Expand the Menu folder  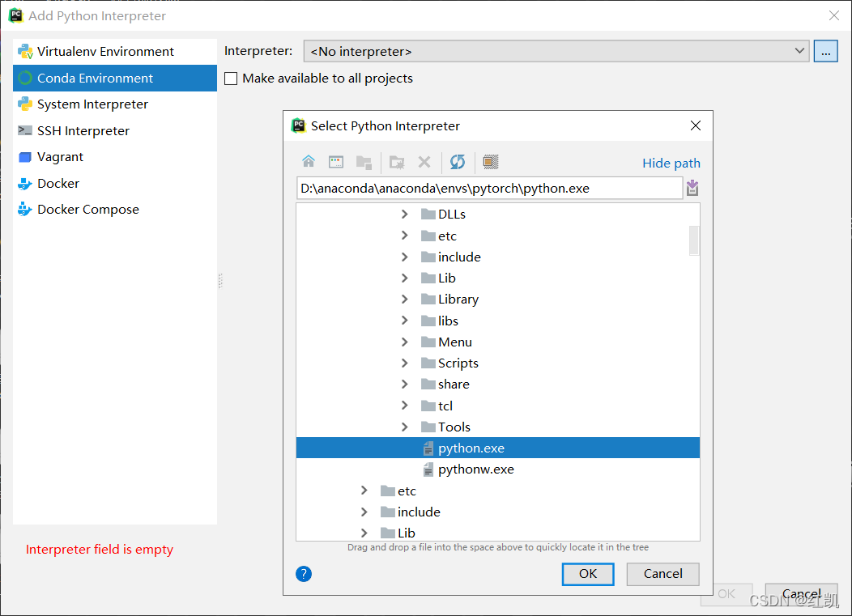click(x=405, y=342)
